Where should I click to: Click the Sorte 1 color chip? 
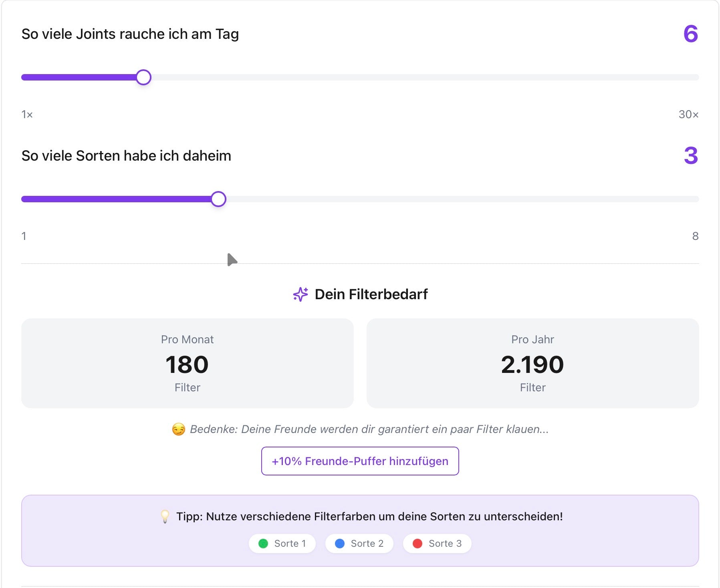[x=282, y=544]
